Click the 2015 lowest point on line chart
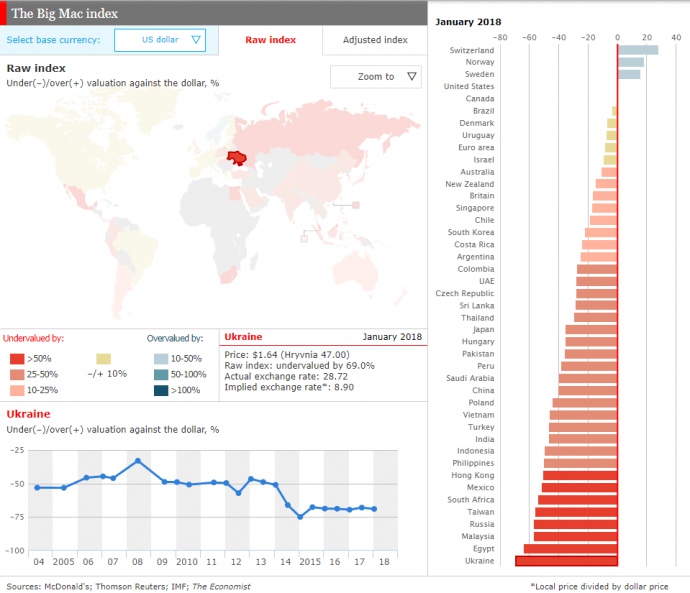Screen dimensions: 690x593 click(x=299, y=516)
